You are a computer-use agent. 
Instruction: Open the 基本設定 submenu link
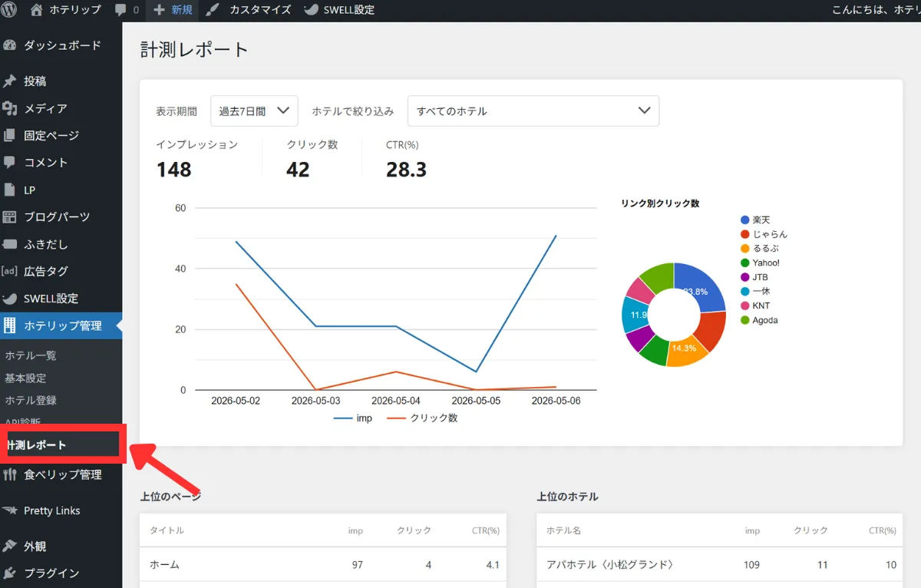pos(25,378)
